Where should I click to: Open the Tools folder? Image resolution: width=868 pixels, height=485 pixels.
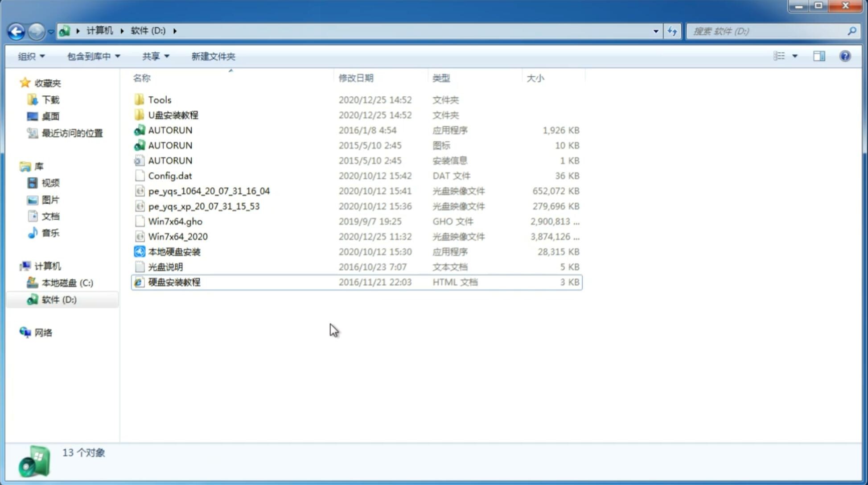(x=159, y=99)
